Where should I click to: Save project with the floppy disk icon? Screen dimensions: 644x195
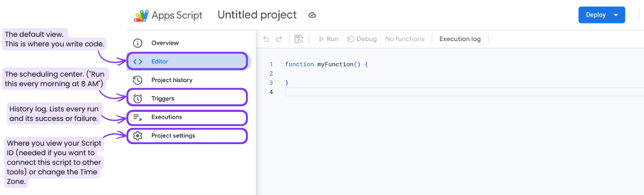coord(298,39)
